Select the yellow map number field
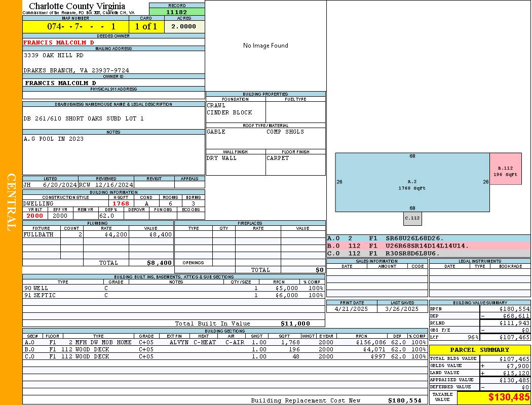Image resolution: width=532 pixels, height=405 pixels. pyautogui.click(x=75, y=26)
